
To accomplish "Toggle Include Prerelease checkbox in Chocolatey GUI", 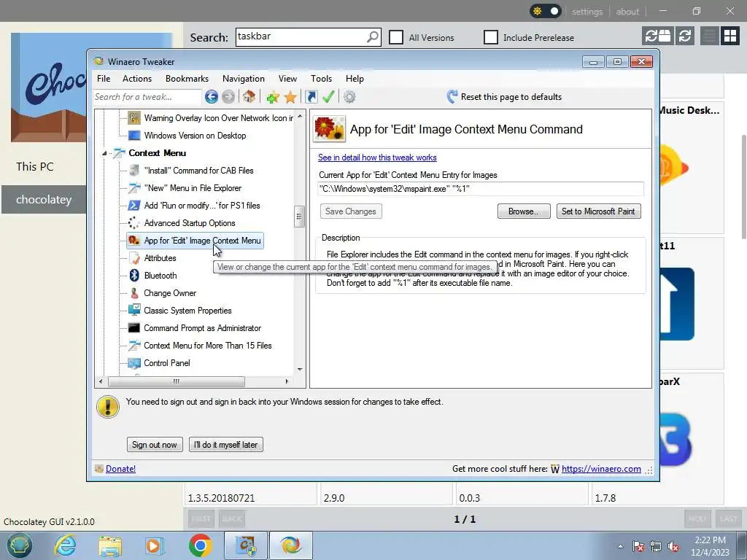I will (491, 37).
